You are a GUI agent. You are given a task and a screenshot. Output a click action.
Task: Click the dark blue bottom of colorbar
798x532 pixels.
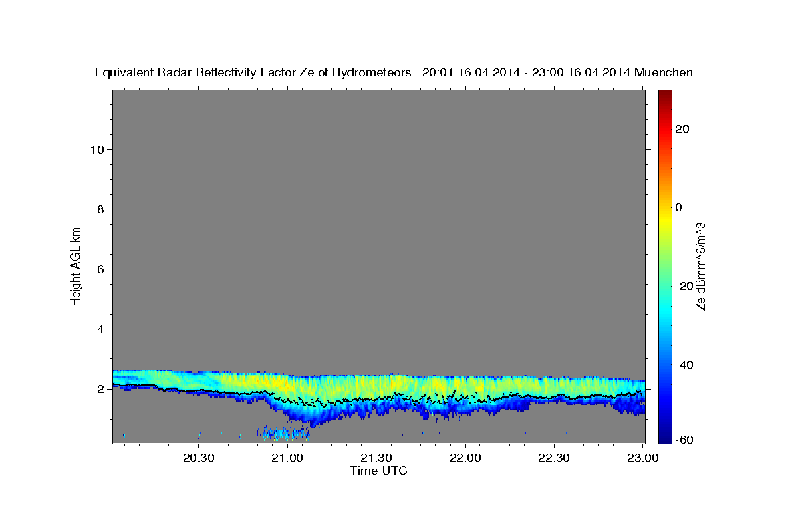click(x=665, y=437)
